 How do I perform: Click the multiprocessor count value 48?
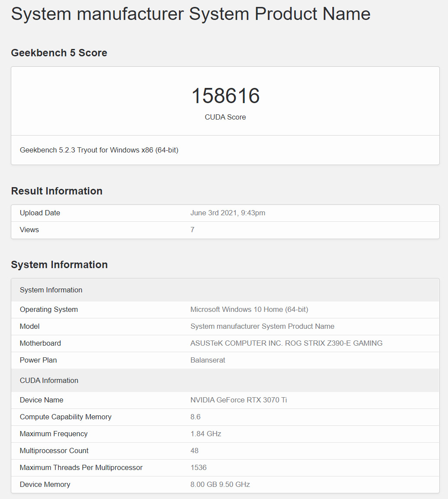click(194, 450)
